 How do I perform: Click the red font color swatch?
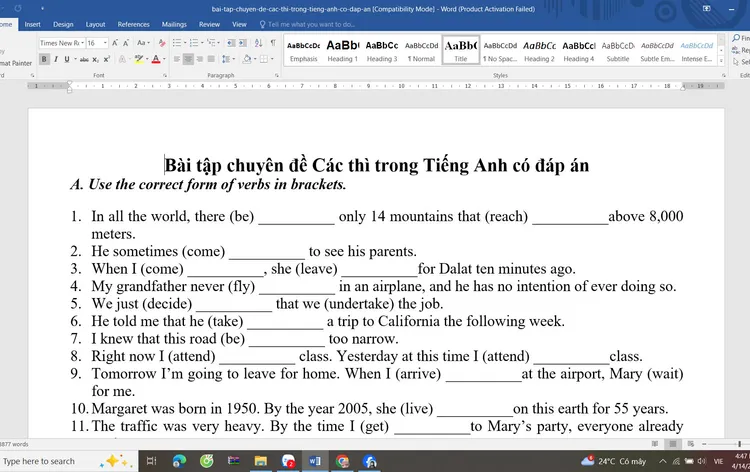155,60
